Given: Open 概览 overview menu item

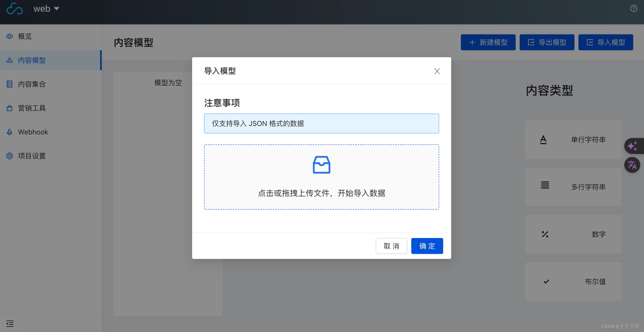Looking at the screenshot, I should (24, 36).
